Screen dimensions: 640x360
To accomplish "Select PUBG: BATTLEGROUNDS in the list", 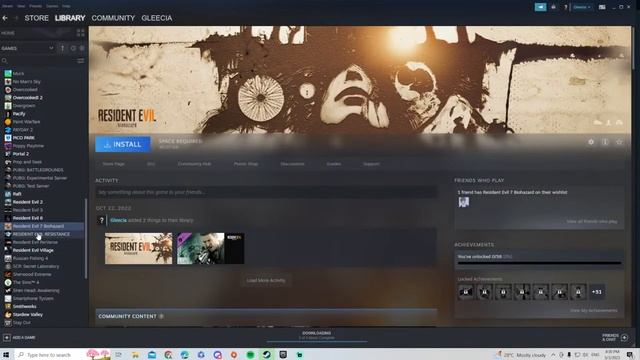I will (x=38, y=170).
